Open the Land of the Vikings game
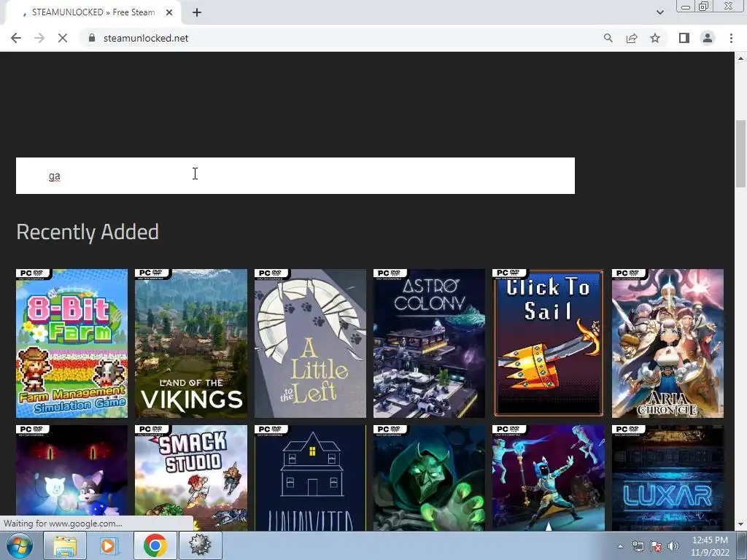The width and height of the screenshot is (747, 560). (x=191, y=343)
